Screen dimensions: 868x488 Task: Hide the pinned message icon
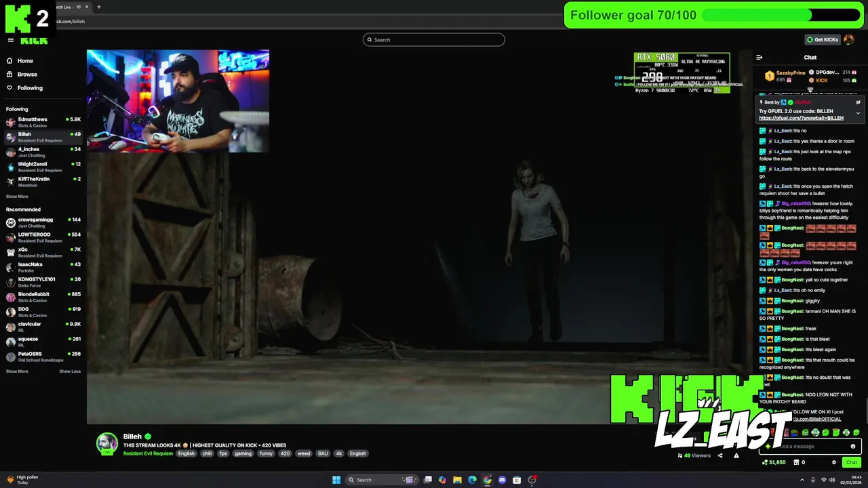(x=858, y=102)
